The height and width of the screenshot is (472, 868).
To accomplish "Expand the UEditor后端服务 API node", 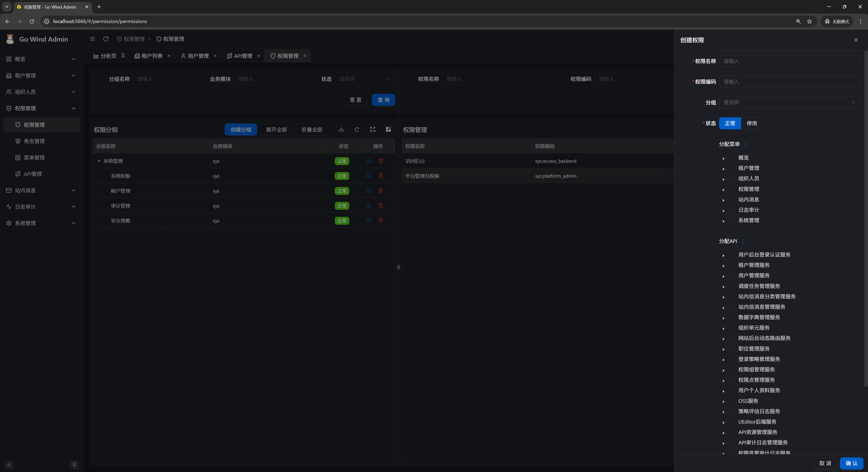I will (723, 422).
